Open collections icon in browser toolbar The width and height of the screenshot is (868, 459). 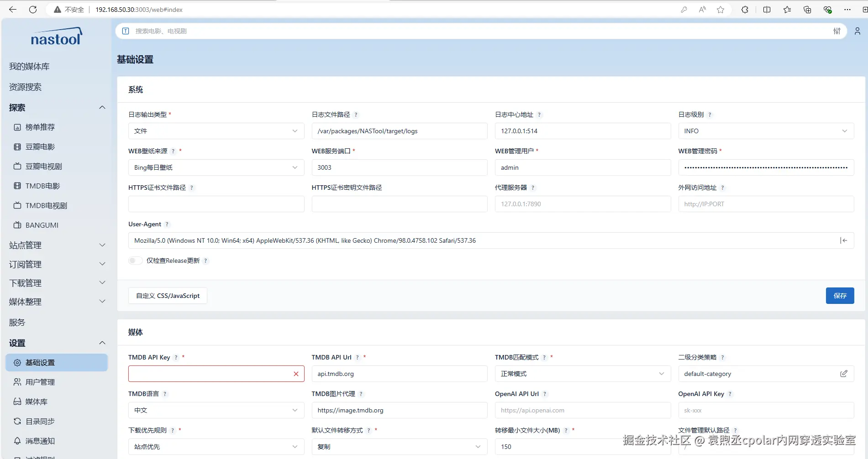click(807, 10)
